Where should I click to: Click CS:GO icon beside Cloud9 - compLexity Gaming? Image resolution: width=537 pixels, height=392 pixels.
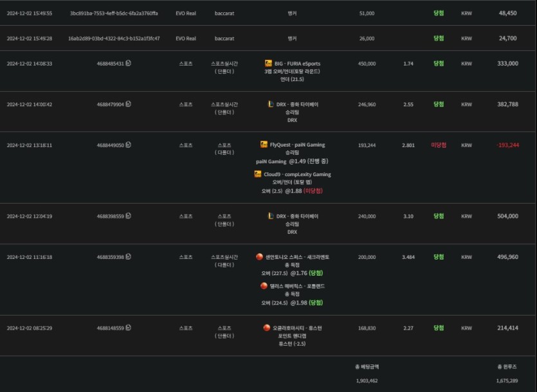coord(257,174)
